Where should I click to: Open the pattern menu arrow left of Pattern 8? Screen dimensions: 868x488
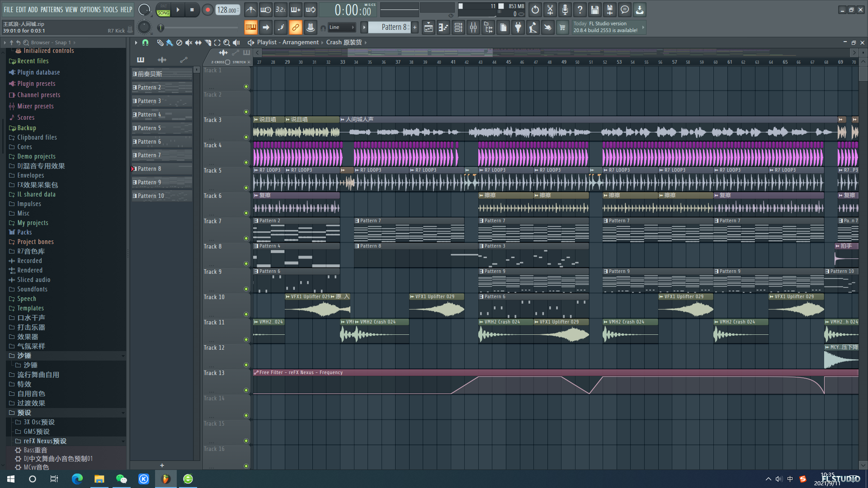[364, 28]
